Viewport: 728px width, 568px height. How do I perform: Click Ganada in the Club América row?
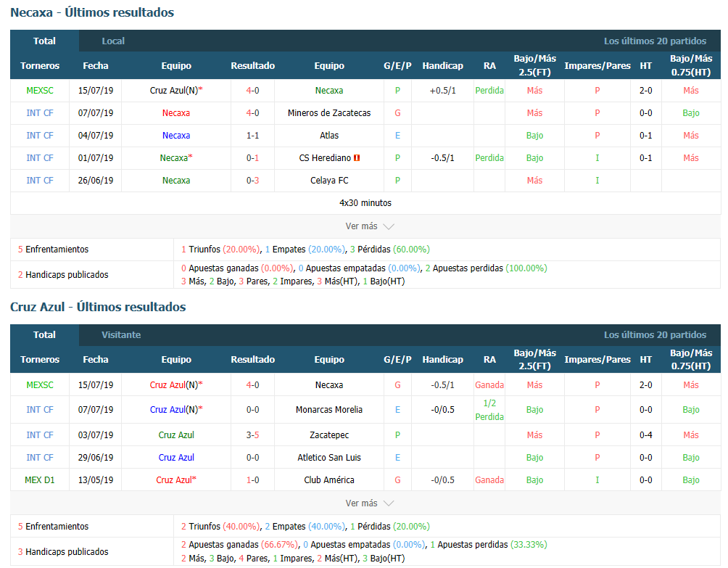[489, 479]
